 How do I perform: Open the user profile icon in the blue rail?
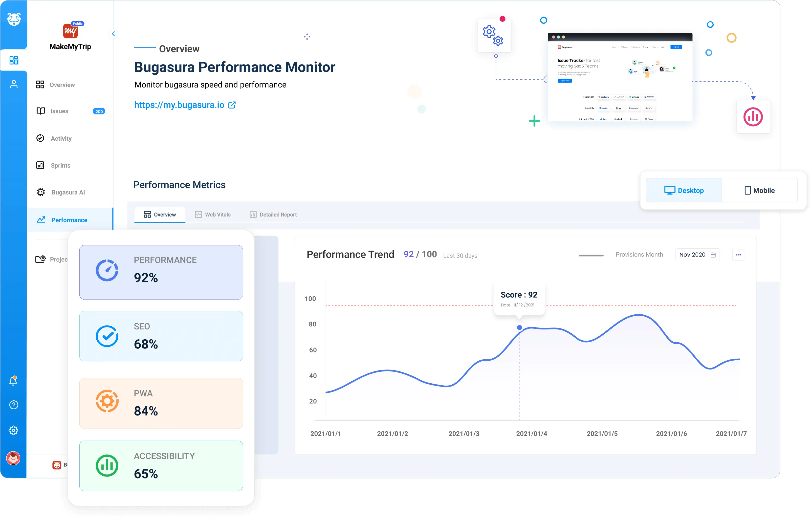click(14, 84)
